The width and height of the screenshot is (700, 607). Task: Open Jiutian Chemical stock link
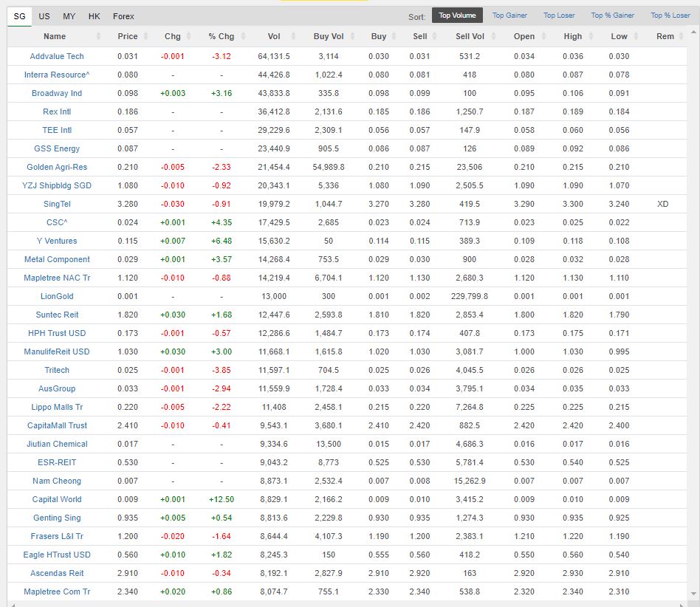(57, 444)
